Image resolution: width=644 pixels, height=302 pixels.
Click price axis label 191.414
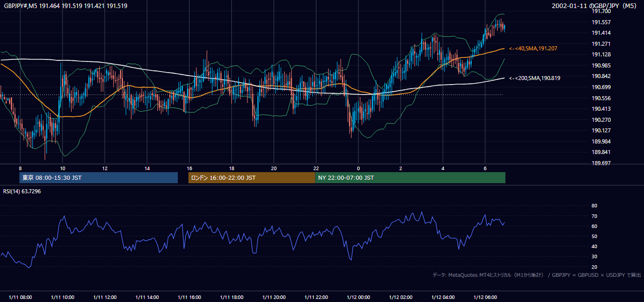point(601,33)
